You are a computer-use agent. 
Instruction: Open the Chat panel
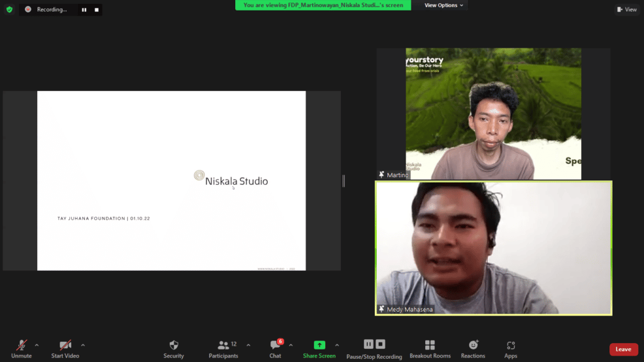point(275,349)
